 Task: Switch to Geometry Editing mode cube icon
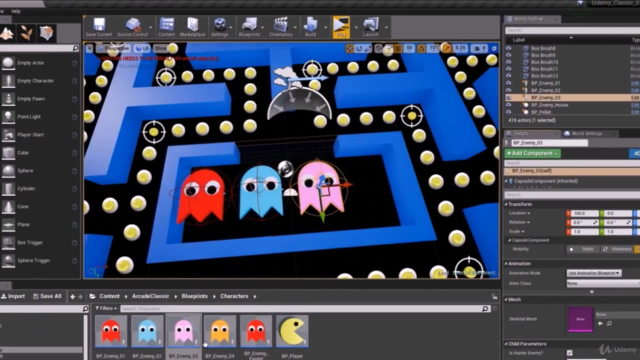[47, 33]
